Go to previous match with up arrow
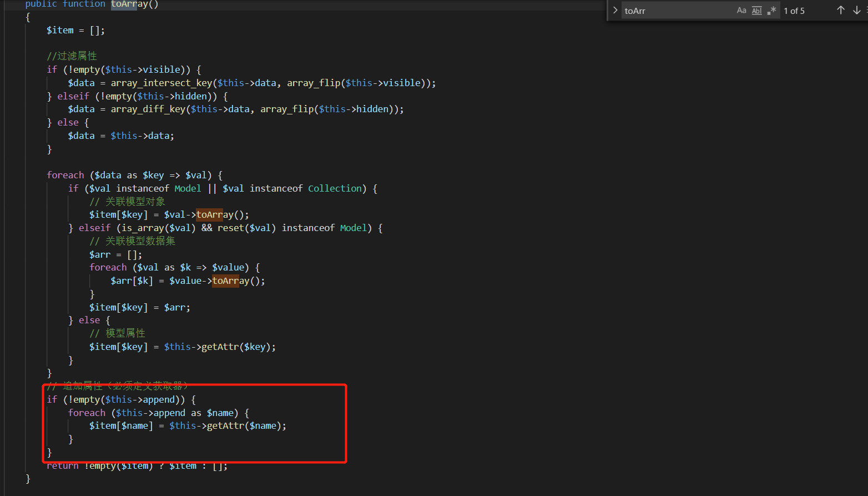The height and width of the screenshot is (496, 868). [x=841, y=11]
